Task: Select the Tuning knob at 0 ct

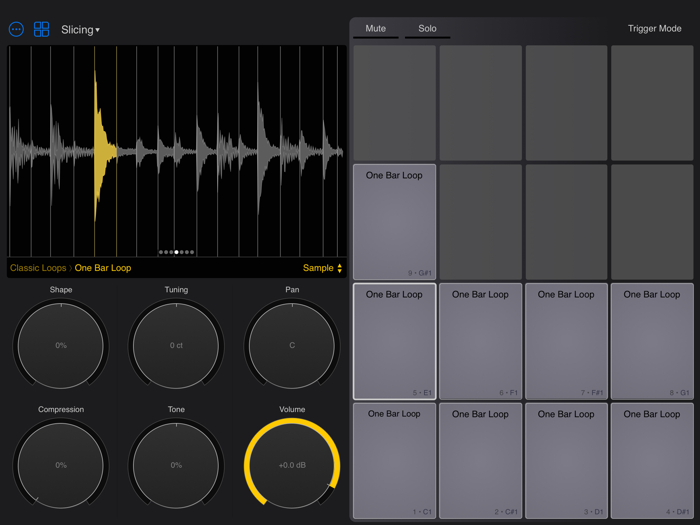Action: 176,346
